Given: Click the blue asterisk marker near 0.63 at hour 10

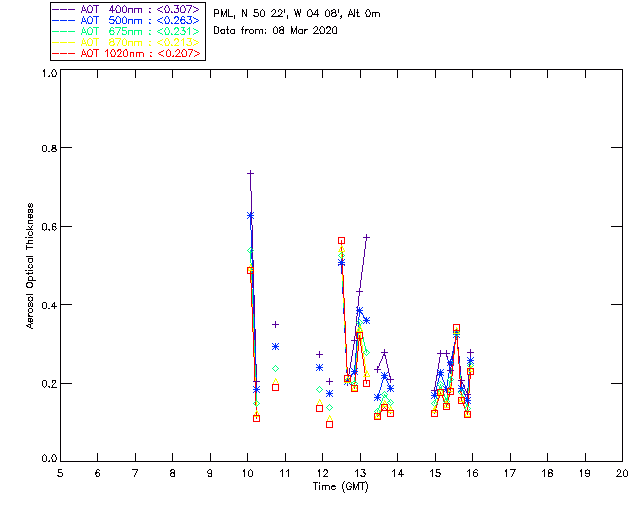Looking at the screenshot, I should pyautogui.click(x=251, y=216).
